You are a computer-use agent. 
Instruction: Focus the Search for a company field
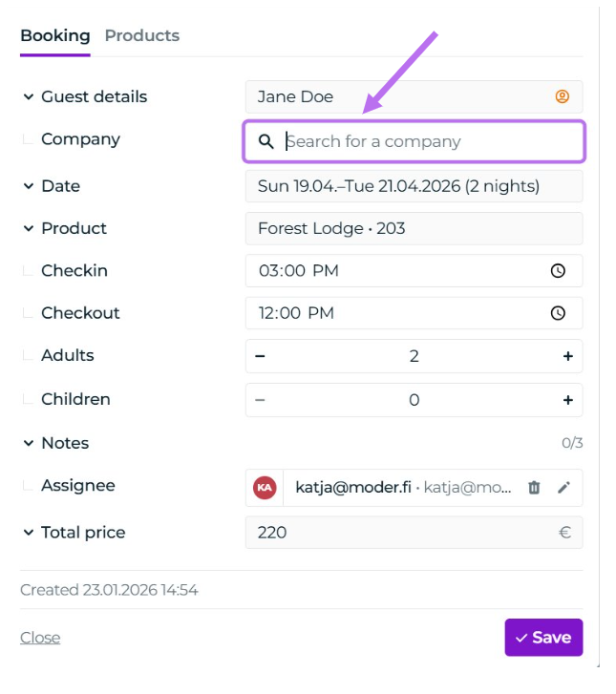(x=414, y=141)
